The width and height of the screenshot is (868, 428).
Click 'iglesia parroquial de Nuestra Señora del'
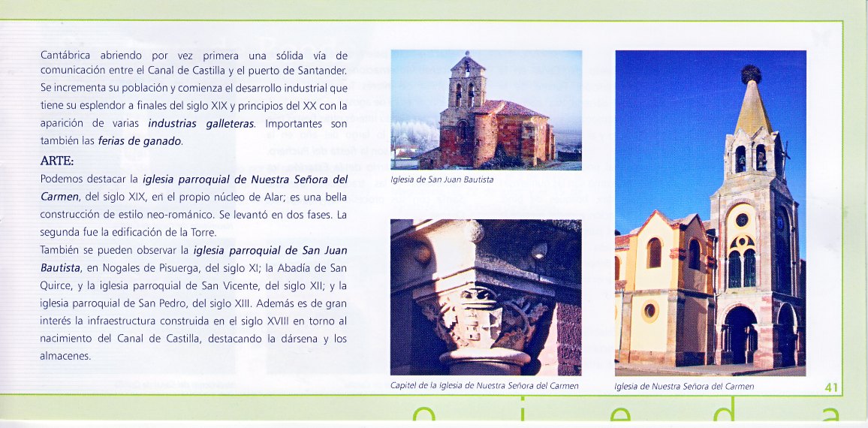[x=246, y=179]
